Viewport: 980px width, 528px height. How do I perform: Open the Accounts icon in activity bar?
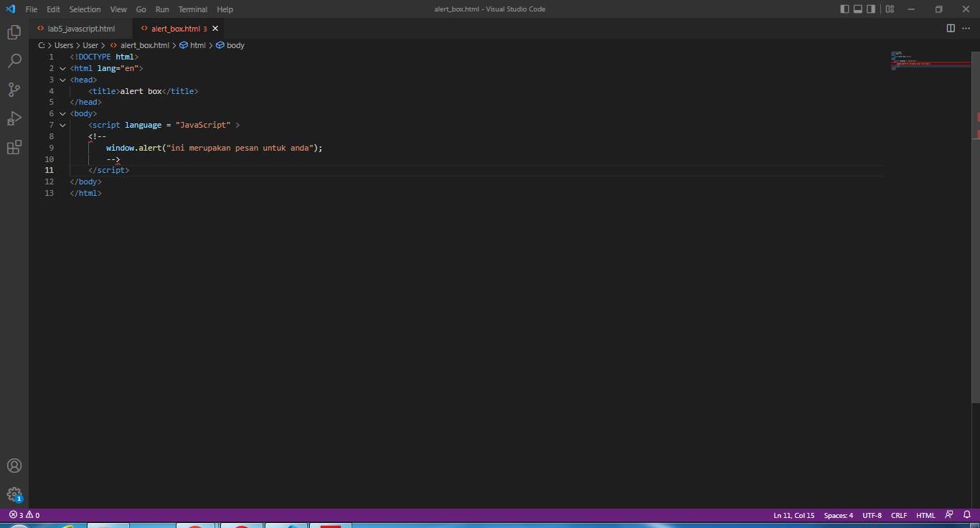click(x=14, y=465)
